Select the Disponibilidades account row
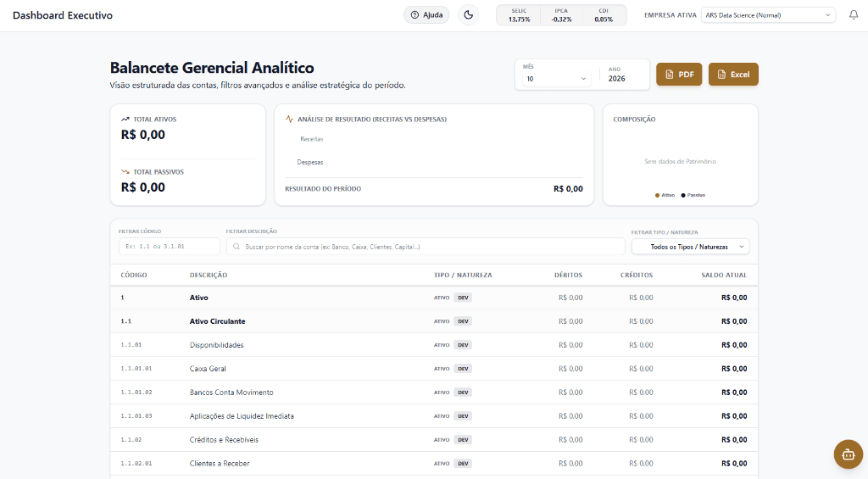The image size is (868, 479). pyautogui.click(x=434, y=345)
